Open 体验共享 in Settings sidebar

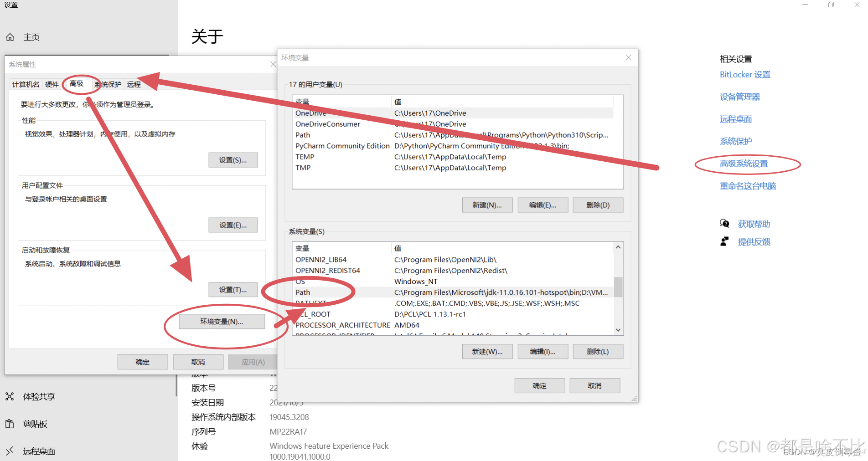(x=39, y=396)
